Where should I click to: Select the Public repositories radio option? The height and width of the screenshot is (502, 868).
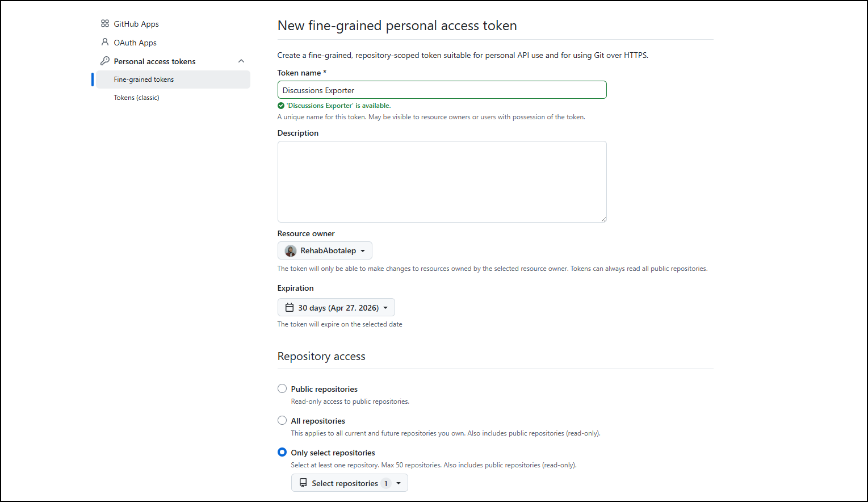pos(282,389)
